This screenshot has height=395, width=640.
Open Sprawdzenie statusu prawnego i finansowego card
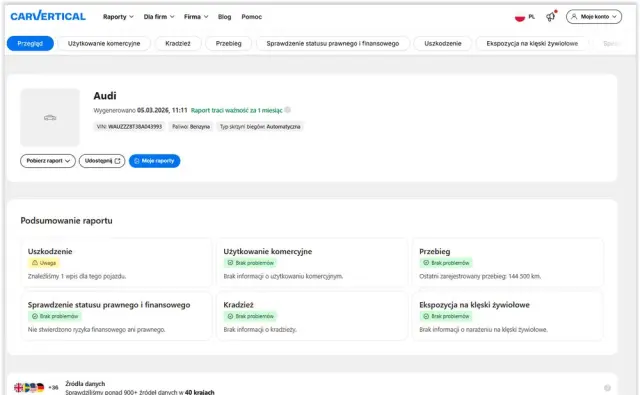tap(117, 316)
